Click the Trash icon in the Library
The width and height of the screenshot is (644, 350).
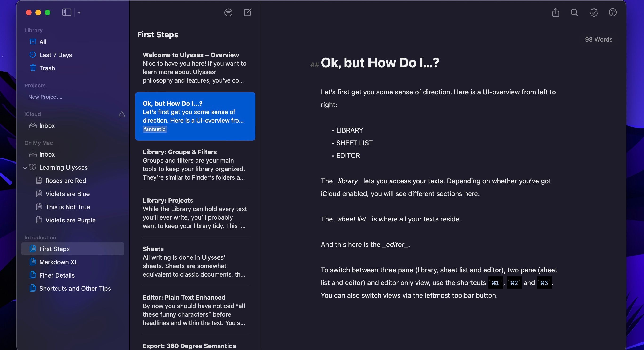(33, 68)
